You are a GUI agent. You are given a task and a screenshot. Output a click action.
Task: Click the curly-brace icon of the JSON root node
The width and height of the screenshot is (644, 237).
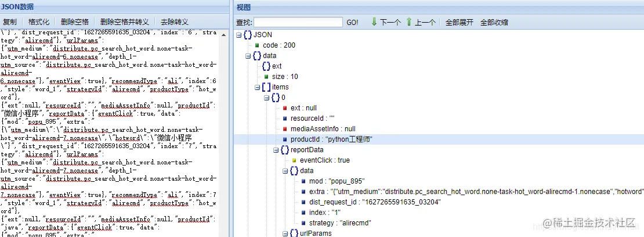pyautogui.click(x=248, y=35)
